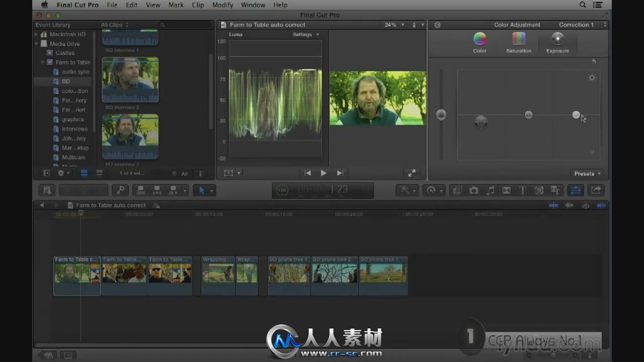Jump to previous edit in viewer
The width and height of the screenshot is (644, 362).
(x=307, y=173)
